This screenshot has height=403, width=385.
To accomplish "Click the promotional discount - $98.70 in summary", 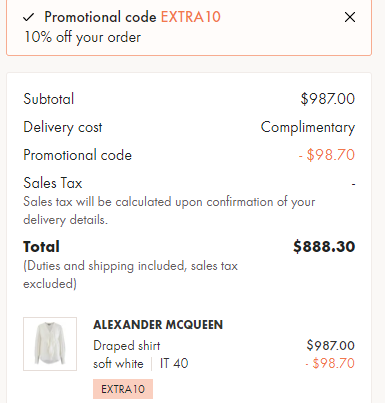I will [x=327, y=155].
